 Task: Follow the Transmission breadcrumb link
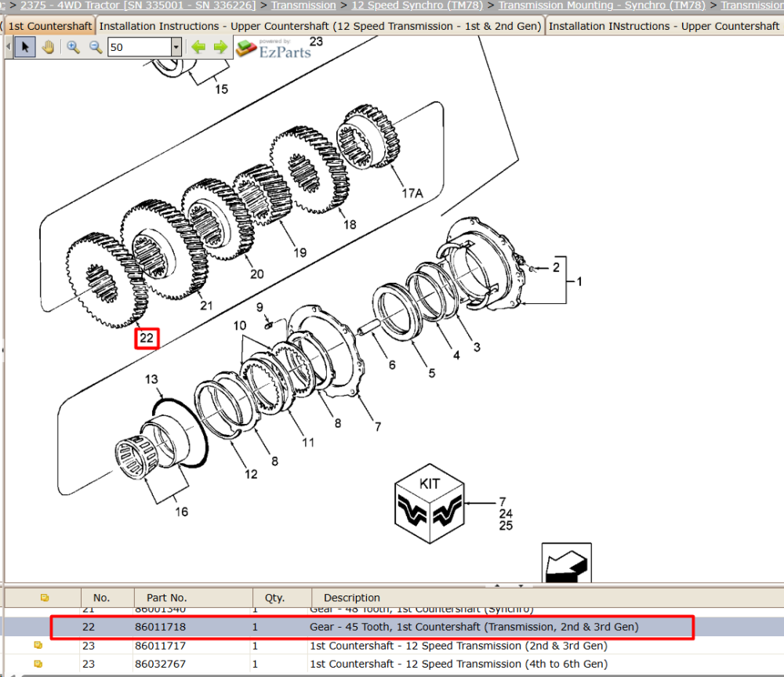pyautogui.click(x=303, y=5)
